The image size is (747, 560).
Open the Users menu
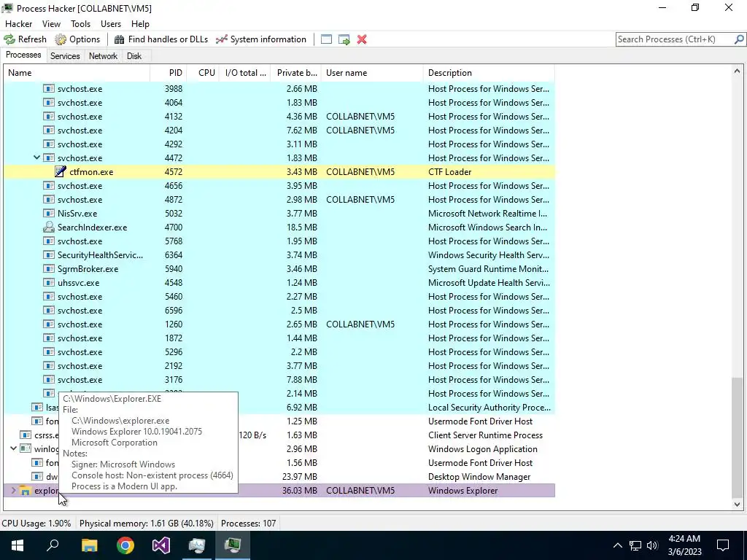coord(111,24)
